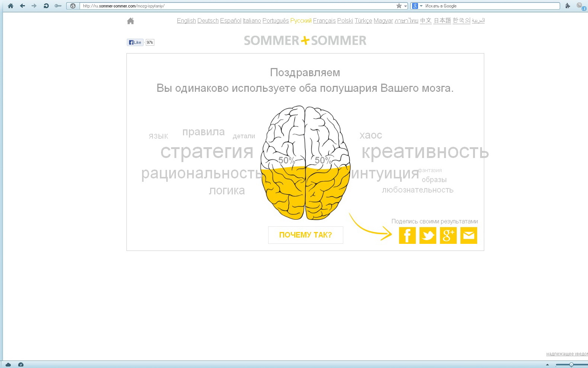The image size is (588, 368).
Task: Expand the zoom menu arrow in status bar
Action: pyautogui.click(x=547, y=365)
